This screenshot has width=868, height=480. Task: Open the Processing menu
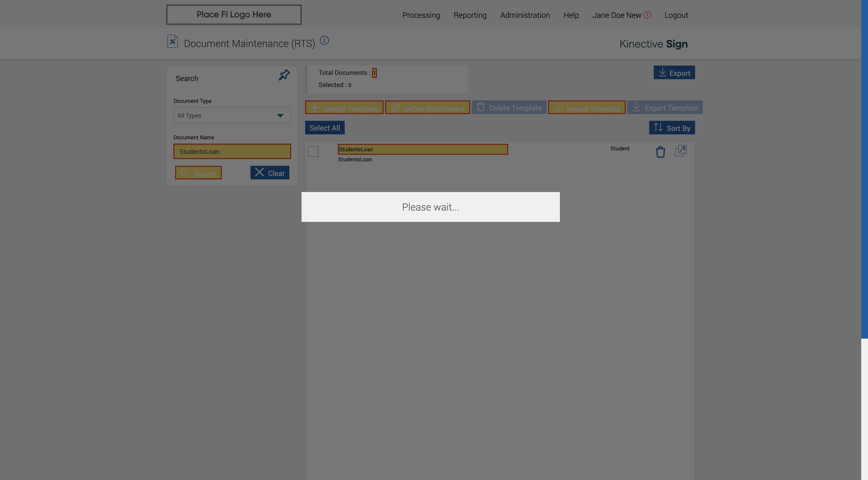point(421,16)
